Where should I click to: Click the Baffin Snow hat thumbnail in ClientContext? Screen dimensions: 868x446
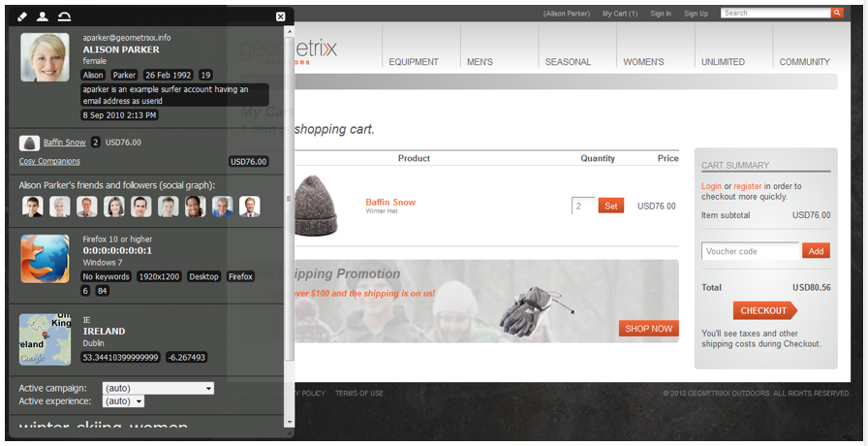(x=29, y=143)
